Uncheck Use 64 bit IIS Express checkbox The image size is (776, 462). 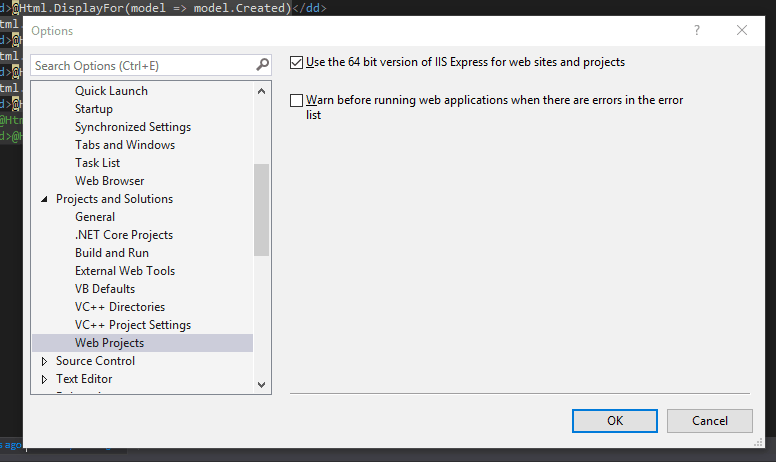pos(296,63)
